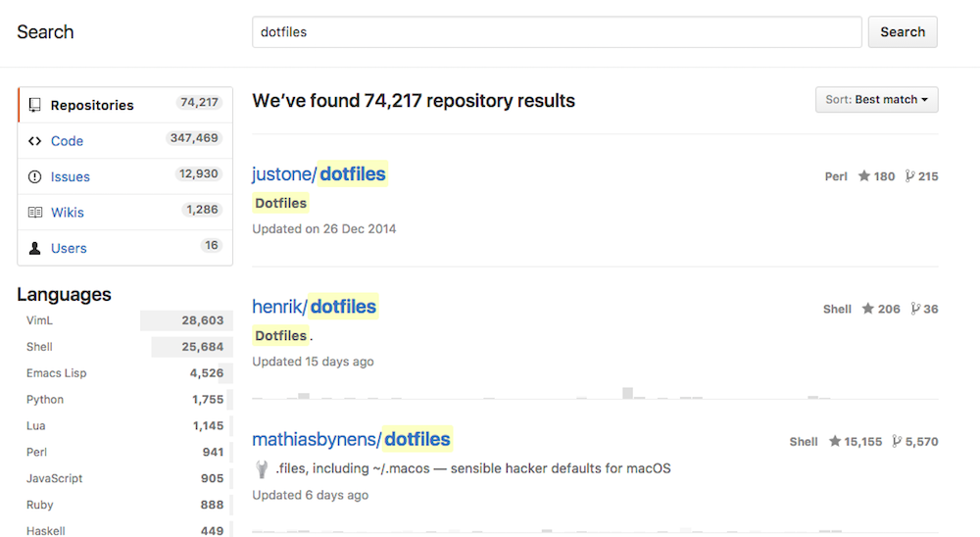Click the Search page title
This screenshot has width=980, height=537.
45,32
